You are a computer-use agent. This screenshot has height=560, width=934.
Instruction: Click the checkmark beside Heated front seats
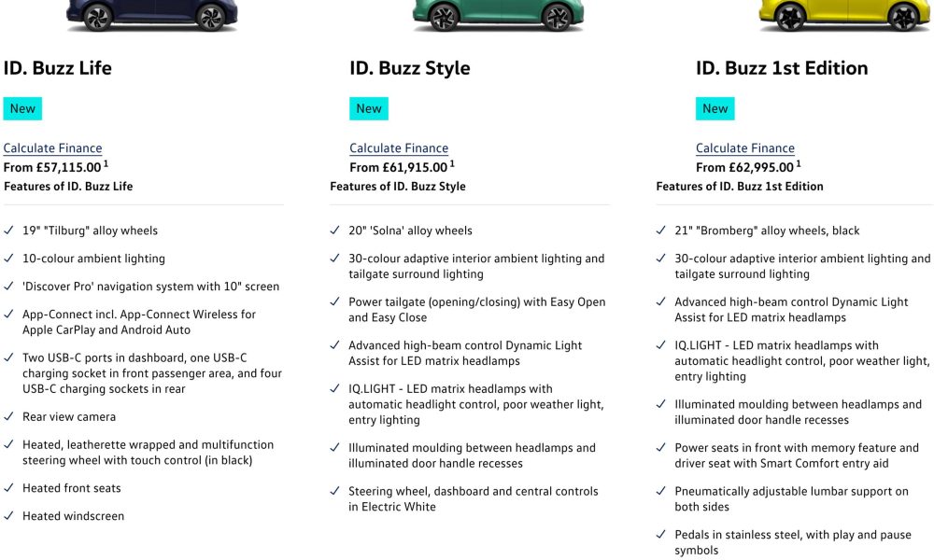[x=8, y=488]
